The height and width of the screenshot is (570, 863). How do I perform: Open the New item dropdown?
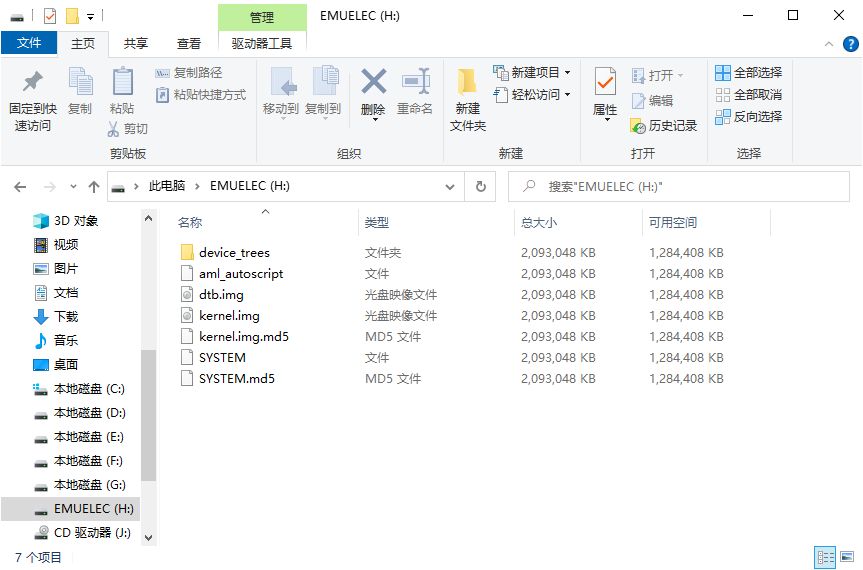click(x=532, y=72)
